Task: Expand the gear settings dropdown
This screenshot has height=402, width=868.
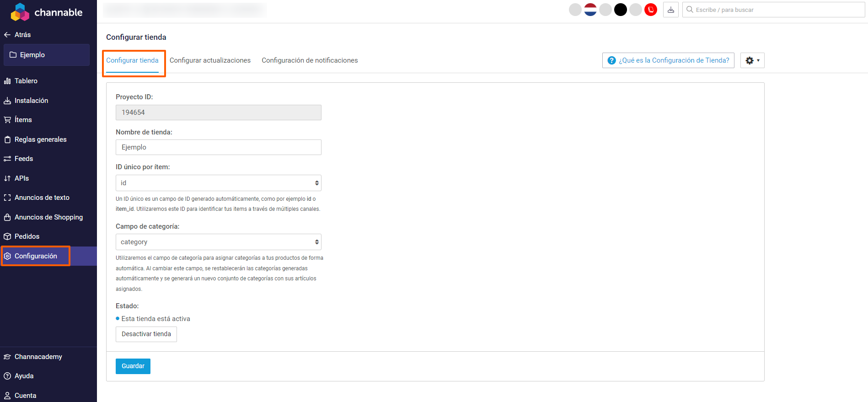Action: [x=752, y=60]
